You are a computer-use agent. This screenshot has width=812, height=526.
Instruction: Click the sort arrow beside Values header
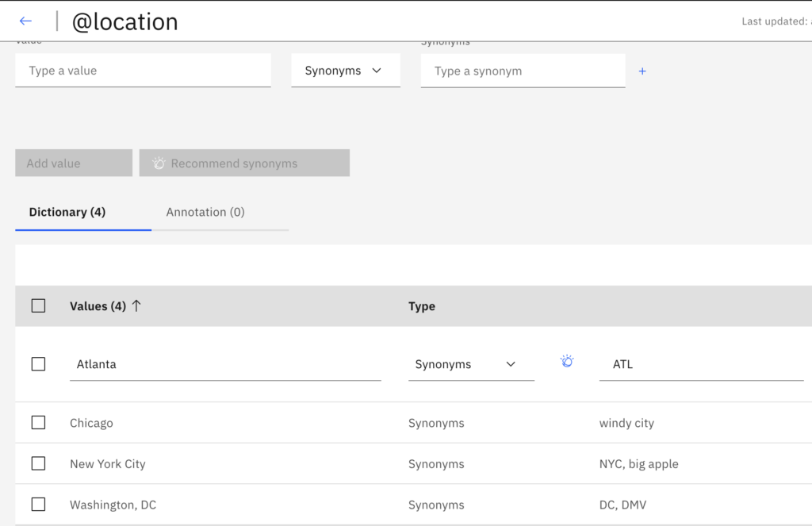136,305
